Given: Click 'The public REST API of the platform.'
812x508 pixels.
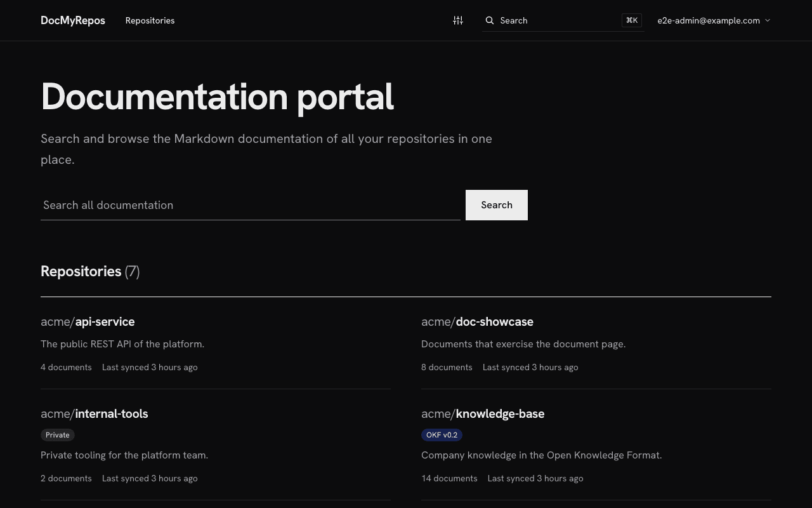Looking at the screenshot, I should tap(122, 344).
